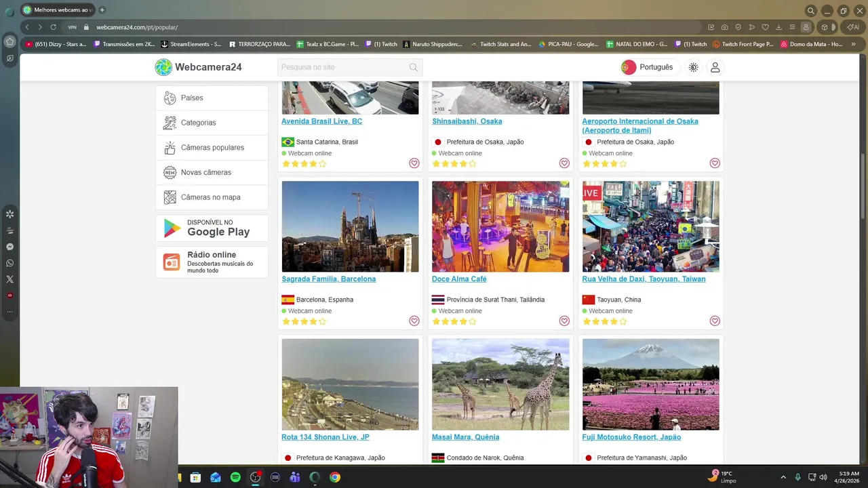Click the Masai Mara giraffes thumbnail
Viewport: 868px width, 488px height.
click(x=500, y=384)
